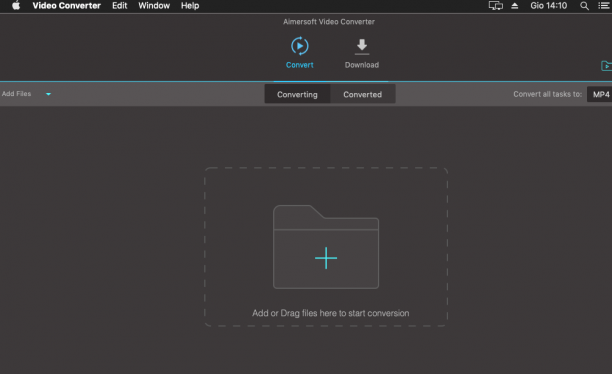Click the screen mirroring display icon
The width and height of the screenshot is (612, 374).
[496, 5]
